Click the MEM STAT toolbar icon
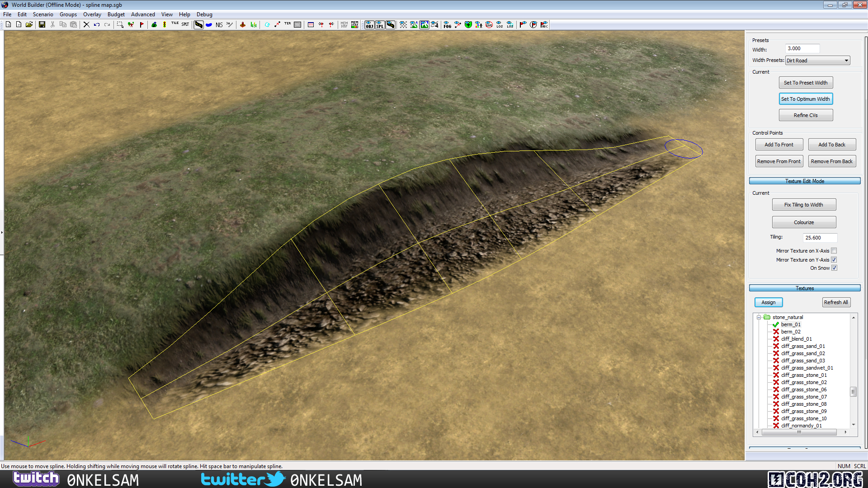The height and width of the screenshot is (488, 868). 354,25
